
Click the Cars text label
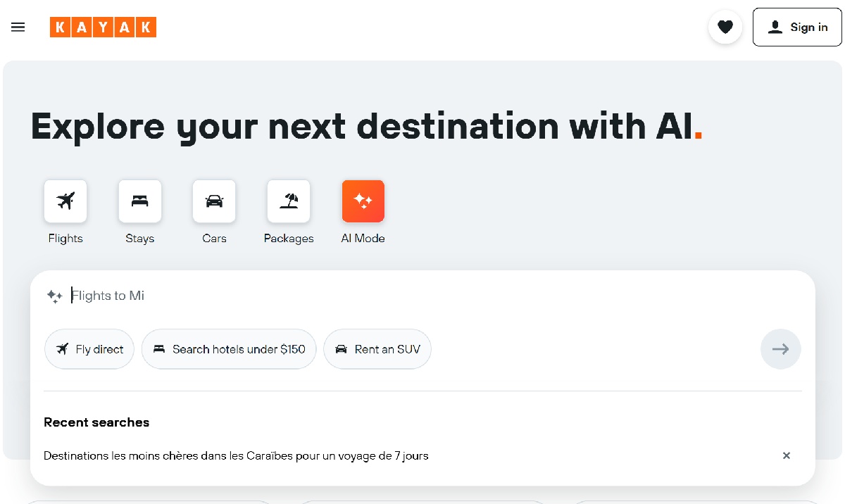pos(214,239)
